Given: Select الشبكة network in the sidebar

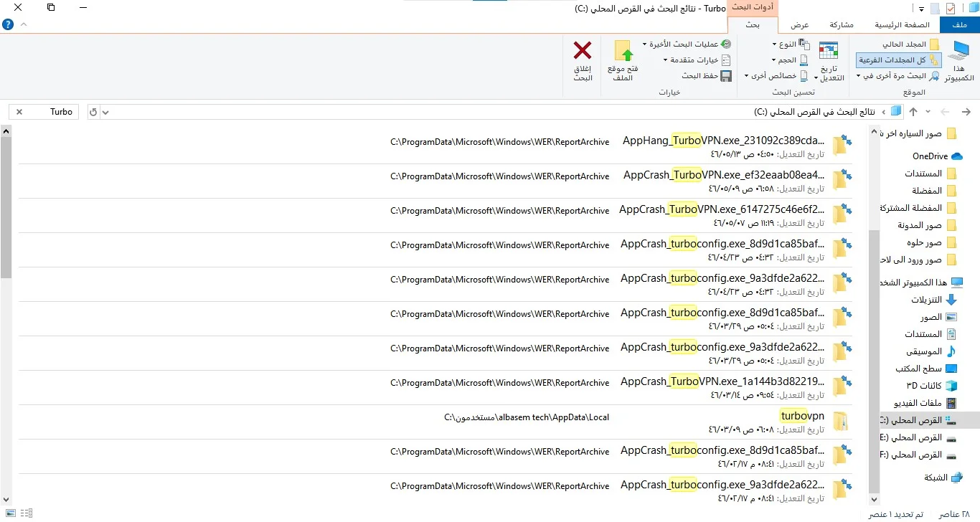Looking at the screenshot, I should click(943, 478).
